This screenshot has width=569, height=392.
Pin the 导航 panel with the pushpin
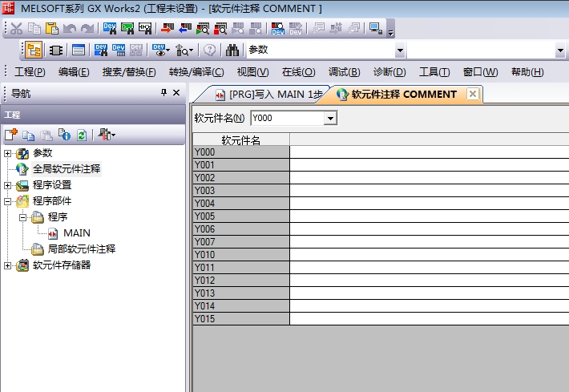[x=164, y=93]
